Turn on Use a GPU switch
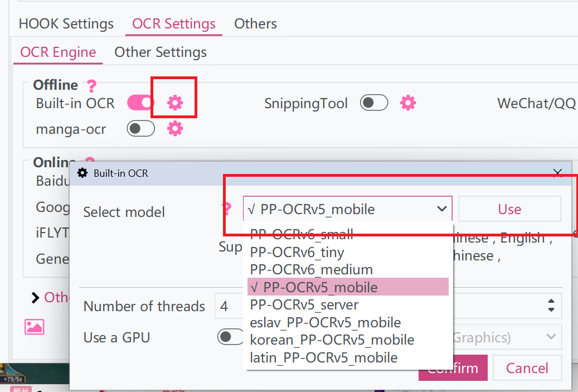578x392 pixels. 231,337
